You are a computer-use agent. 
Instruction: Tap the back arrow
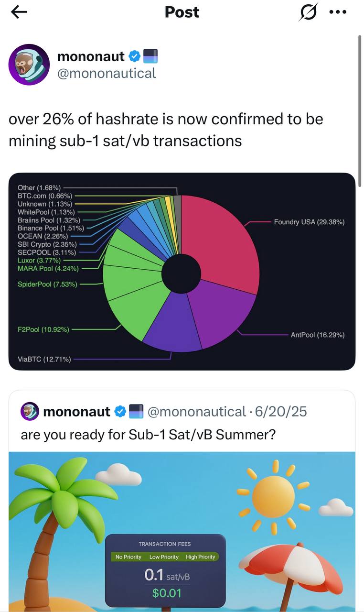(x=19, y=13)
